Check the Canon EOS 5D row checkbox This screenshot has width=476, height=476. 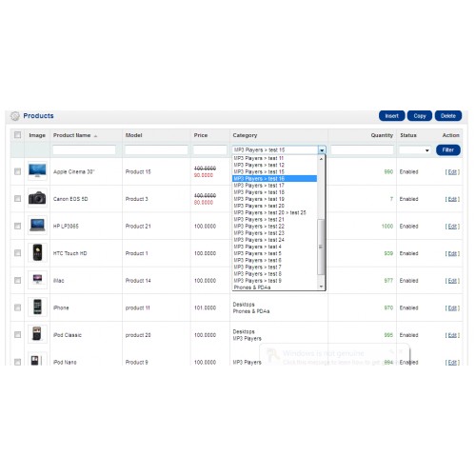[17, 199]
